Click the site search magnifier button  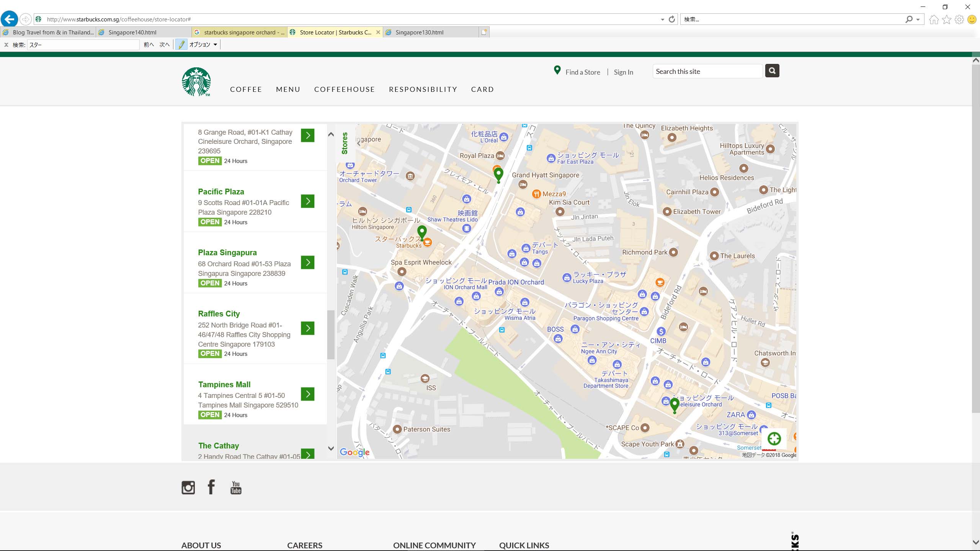[x=772, y=71]
